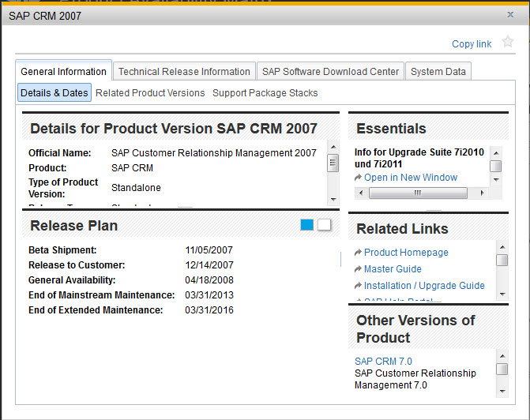This screenshot has height=420, width=530.
Task: Switch to Technical Release Information tab
Action: [x=184, y=71]
